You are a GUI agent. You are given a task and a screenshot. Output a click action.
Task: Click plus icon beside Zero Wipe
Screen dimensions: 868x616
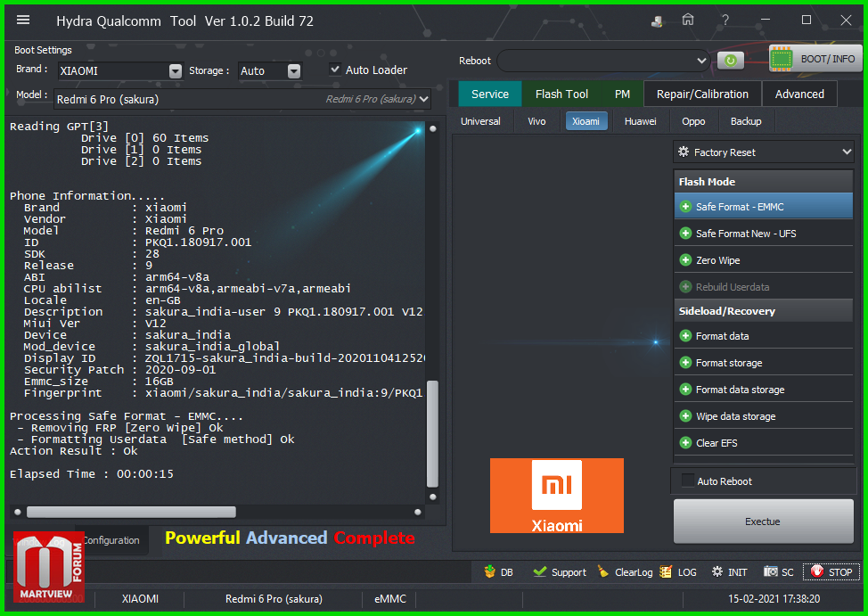coord(685,259)
